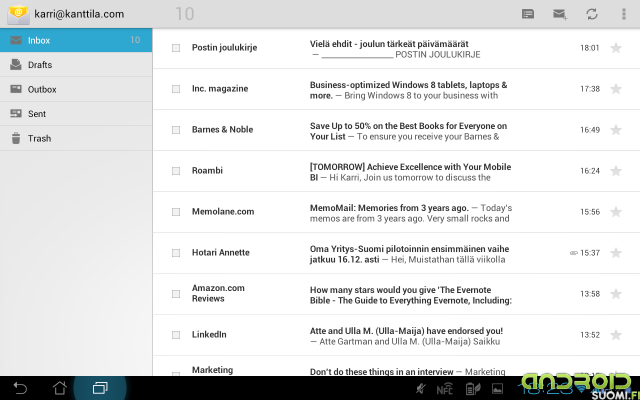This screenshot has width=640, height=400.
Task: Tap the battery status icon
Action: click(x=473, y=389)
